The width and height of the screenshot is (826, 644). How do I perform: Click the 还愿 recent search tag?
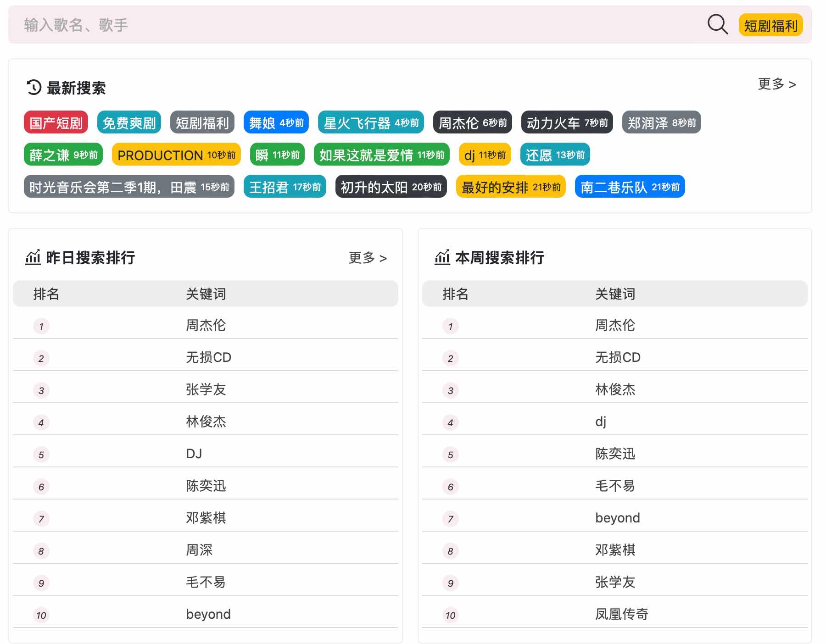[x=555, y=155]
